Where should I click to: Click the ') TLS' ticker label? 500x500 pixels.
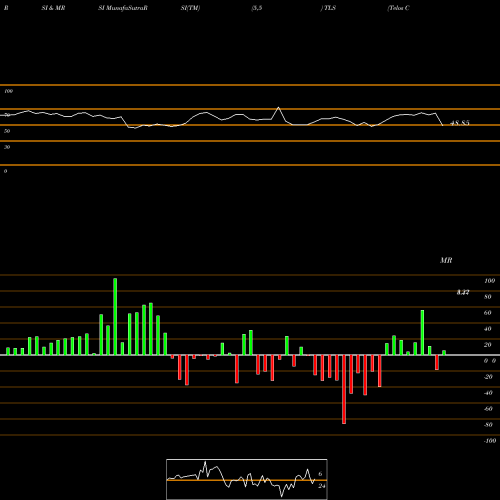click(x=328, y=8)
